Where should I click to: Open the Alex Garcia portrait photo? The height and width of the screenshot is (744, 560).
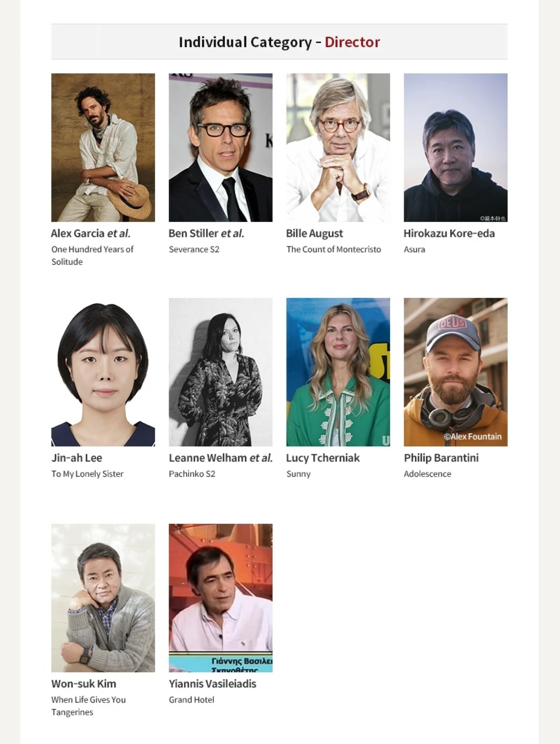pos(103,147)
